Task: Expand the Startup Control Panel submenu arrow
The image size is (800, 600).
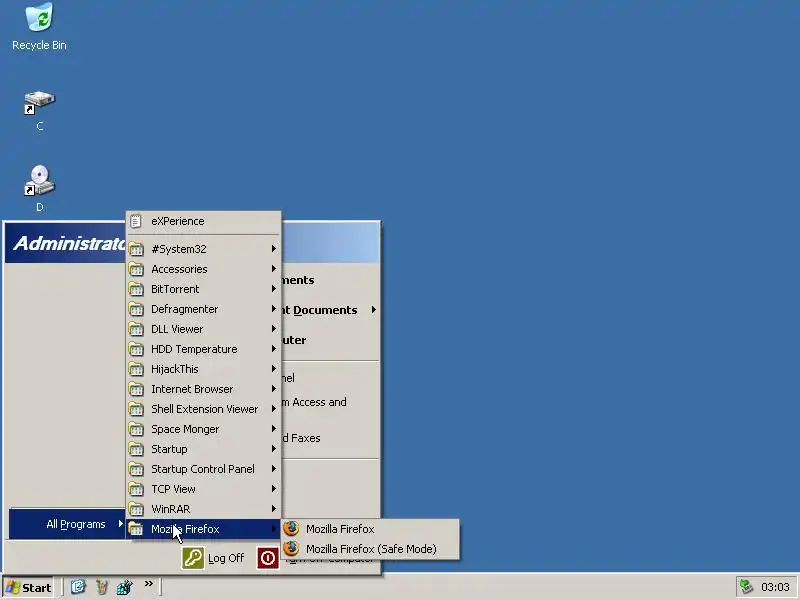Action: tap(273, 468)
